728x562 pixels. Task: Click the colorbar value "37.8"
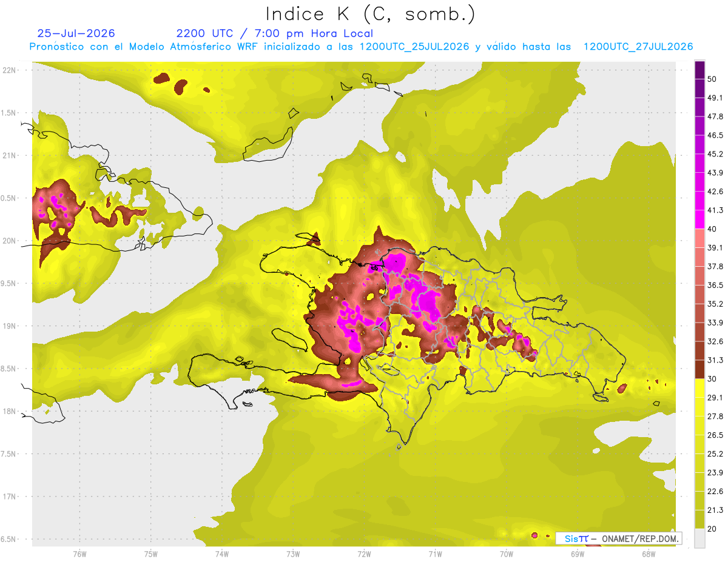[715, 266]
